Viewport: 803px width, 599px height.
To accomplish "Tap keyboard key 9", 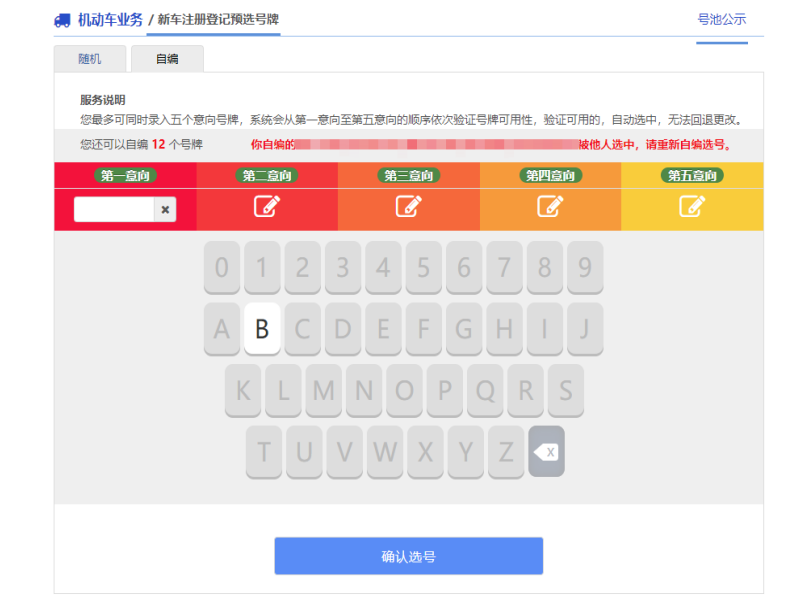I will pyautogui.click(x=585, y=267).
